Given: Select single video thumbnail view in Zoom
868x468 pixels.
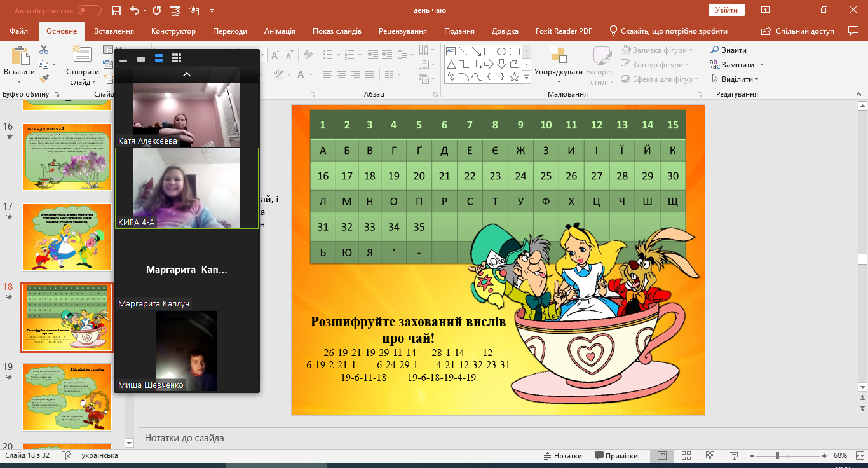Looking at the screenshot, I should pos(141,59).
